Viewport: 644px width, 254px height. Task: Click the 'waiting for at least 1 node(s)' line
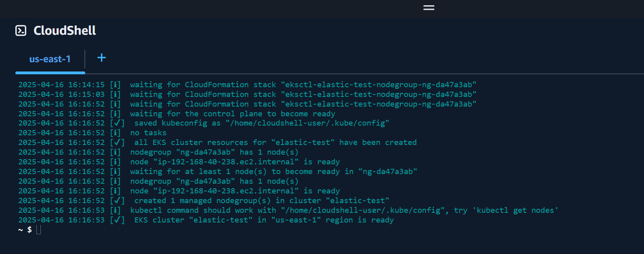tap(217, 172)
